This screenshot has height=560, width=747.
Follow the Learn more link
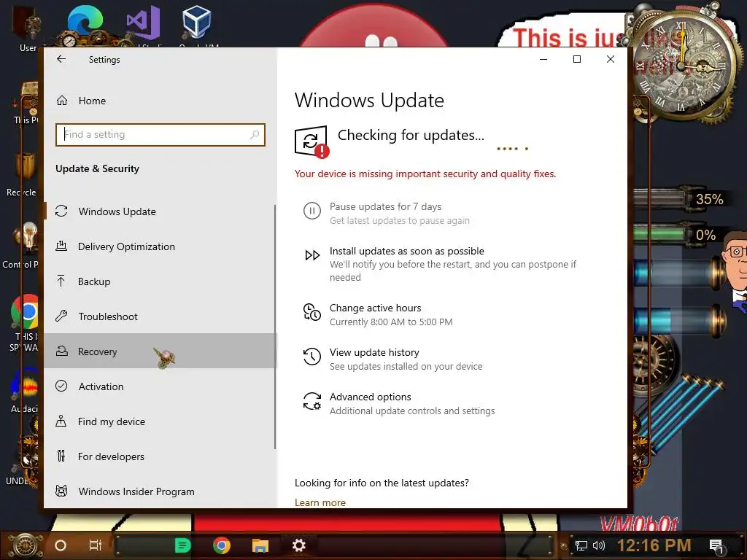320,502
